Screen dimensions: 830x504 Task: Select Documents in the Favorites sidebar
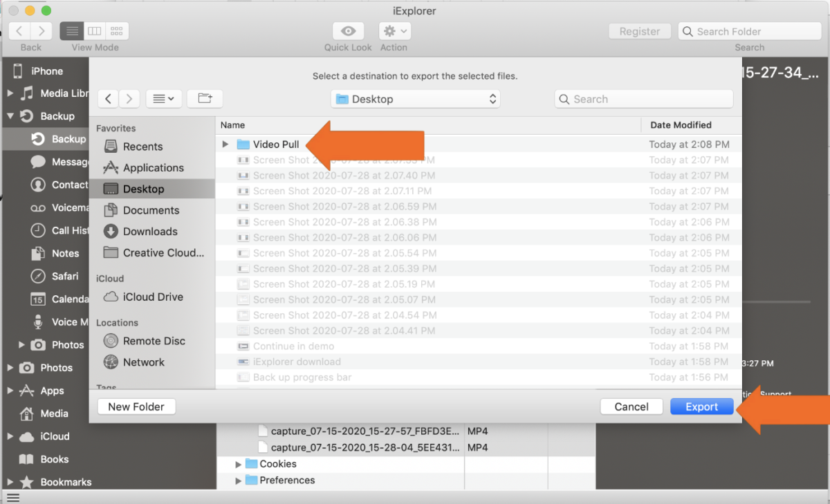coord(151,209)
